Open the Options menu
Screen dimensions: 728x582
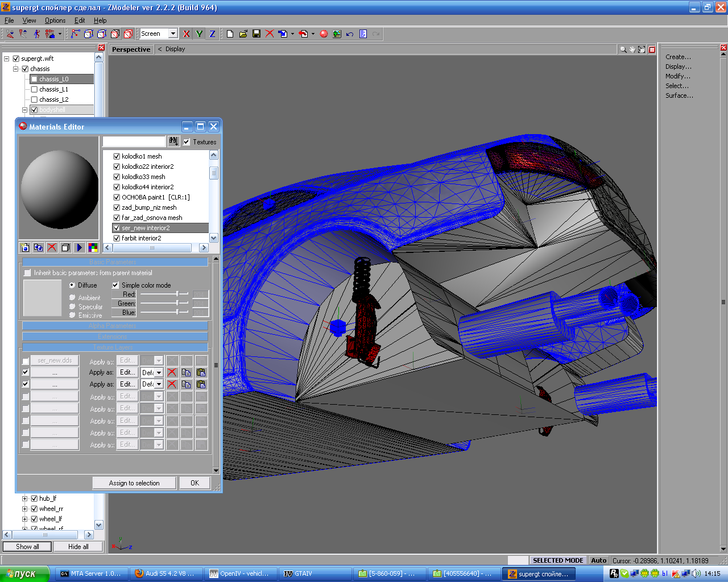click(x=55, y=20)
